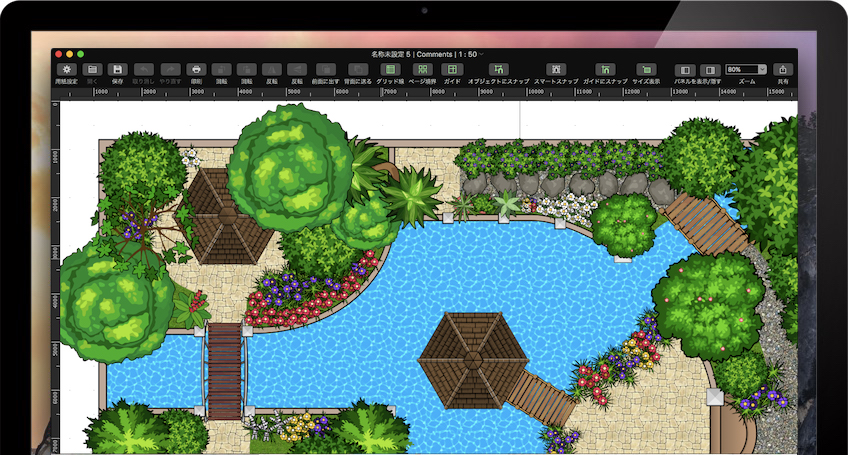Expand the document title chevron menu

click(482, 53)
